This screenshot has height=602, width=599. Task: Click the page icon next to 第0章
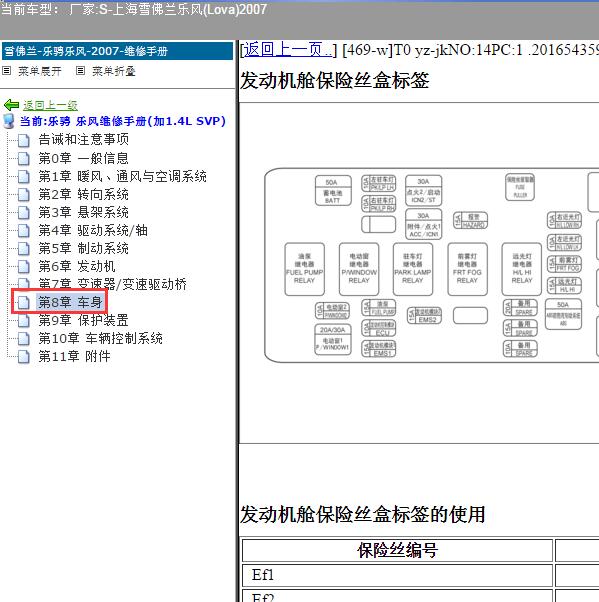(x=24, y=159)
